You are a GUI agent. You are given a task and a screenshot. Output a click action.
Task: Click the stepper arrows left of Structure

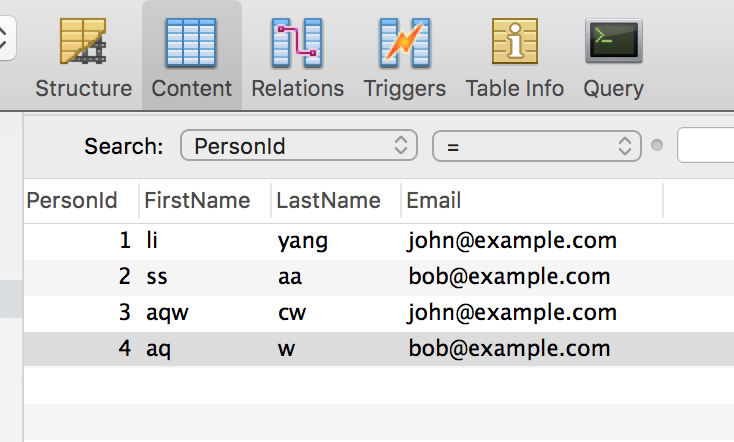tap(6, 38)
